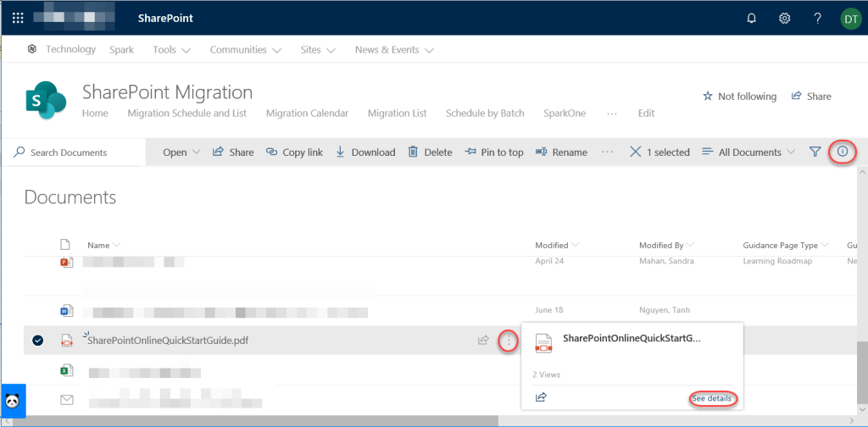Click the PDF file type icon in row
The image size is (868, 427).
66,341
